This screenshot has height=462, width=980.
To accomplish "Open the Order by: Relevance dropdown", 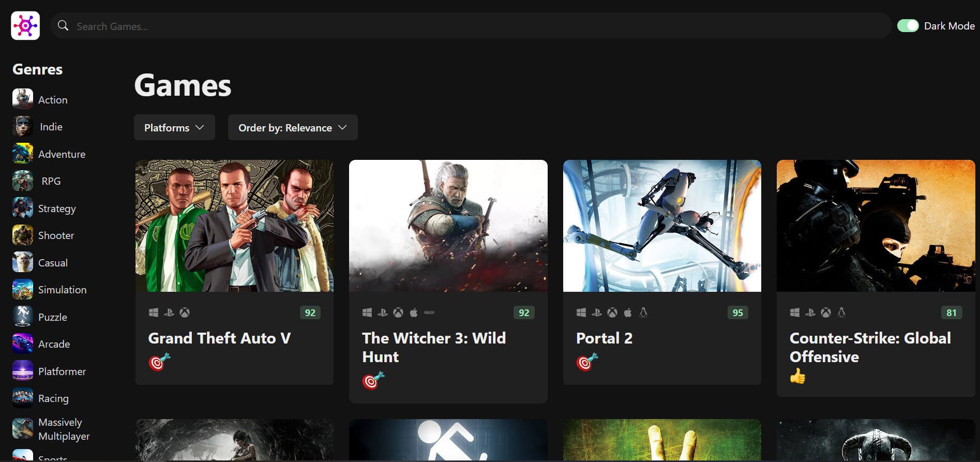I will (293, 127).
